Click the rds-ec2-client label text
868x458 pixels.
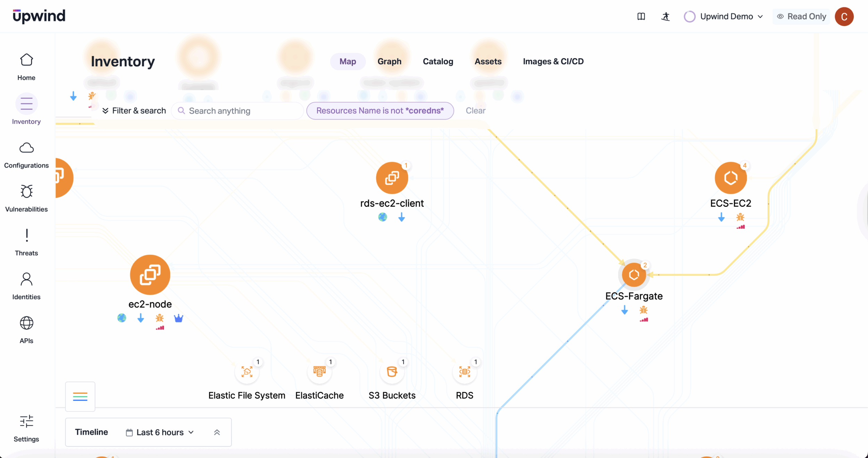coord(392,203)
